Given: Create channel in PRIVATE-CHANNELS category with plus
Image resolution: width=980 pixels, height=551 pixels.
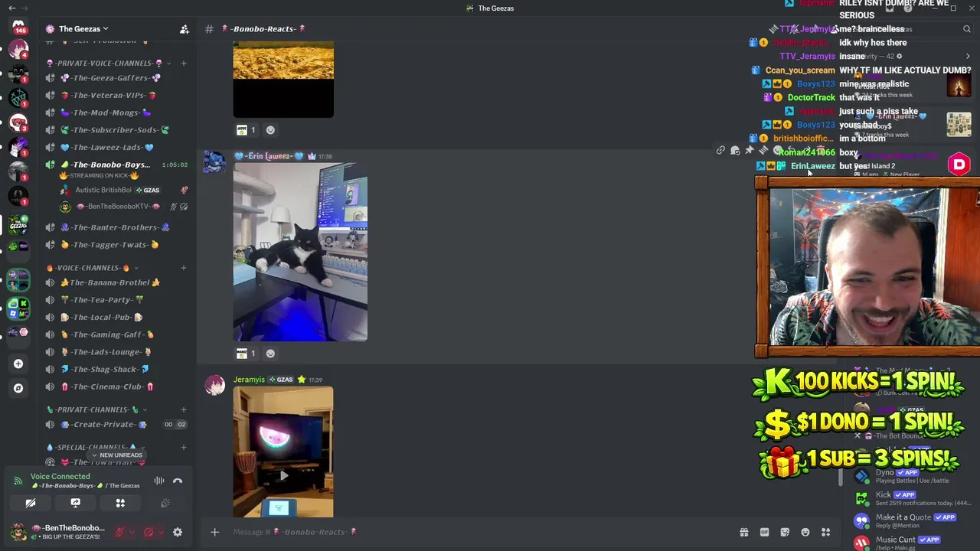Looking at the screenshot, I should (183, 409).
